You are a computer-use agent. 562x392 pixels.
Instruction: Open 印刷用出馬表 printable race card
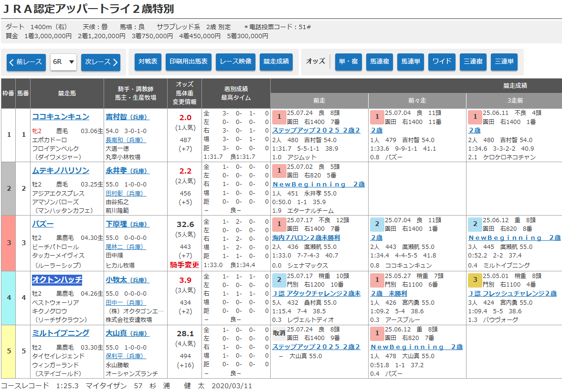point(189,62)
